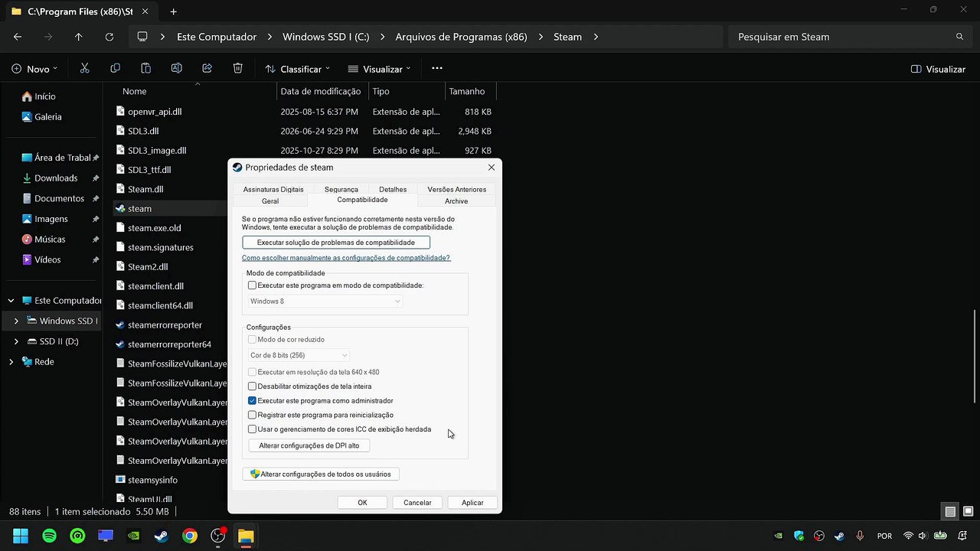Go back with the left arrow
This screenshot has width=980, height=551.
(18, 37)
